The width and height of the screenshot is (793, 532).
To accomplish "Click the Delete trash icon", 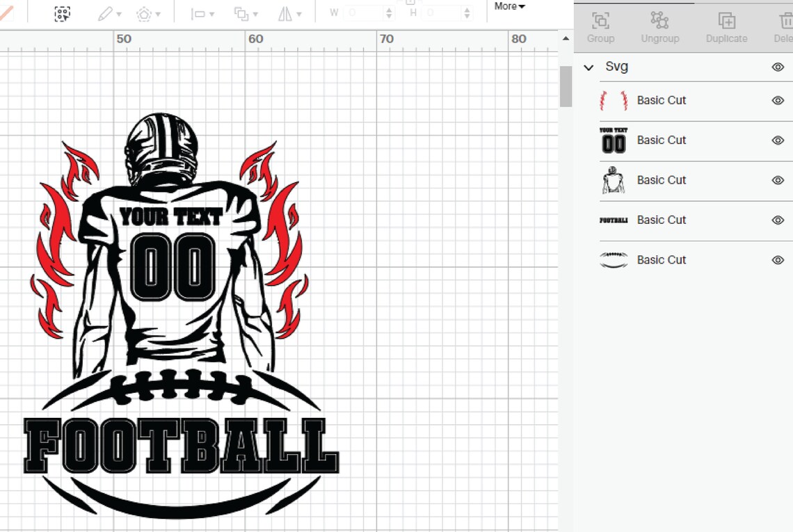I will pyautogui.click(x=787, y=21).
